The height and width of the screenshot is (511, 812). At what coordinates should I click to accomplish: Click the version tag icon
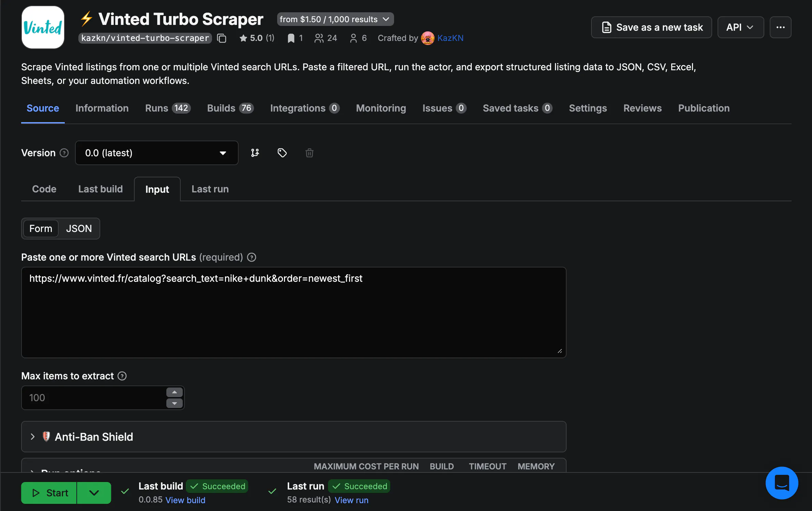pyautogui.click(x=282, y=153)
